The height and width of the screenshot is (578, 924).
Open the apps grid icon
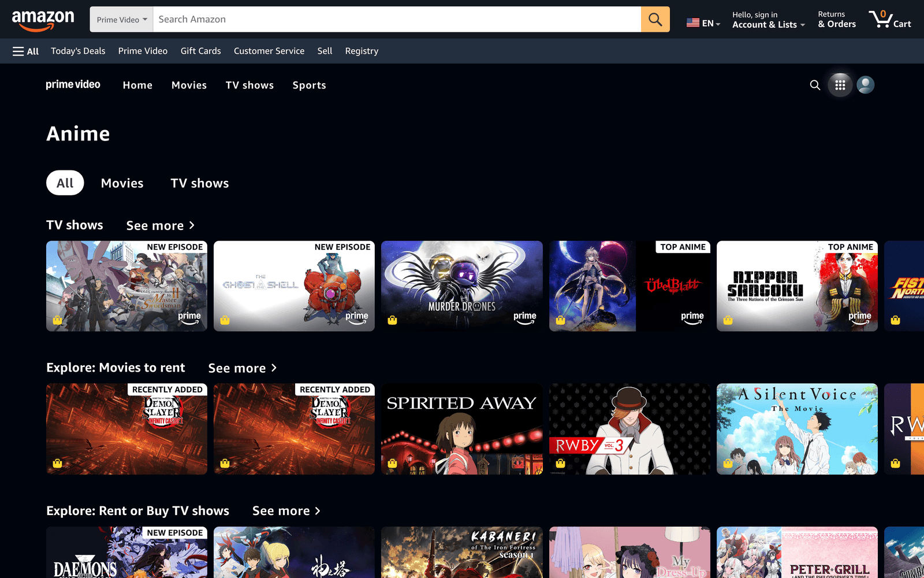[840, 85]
